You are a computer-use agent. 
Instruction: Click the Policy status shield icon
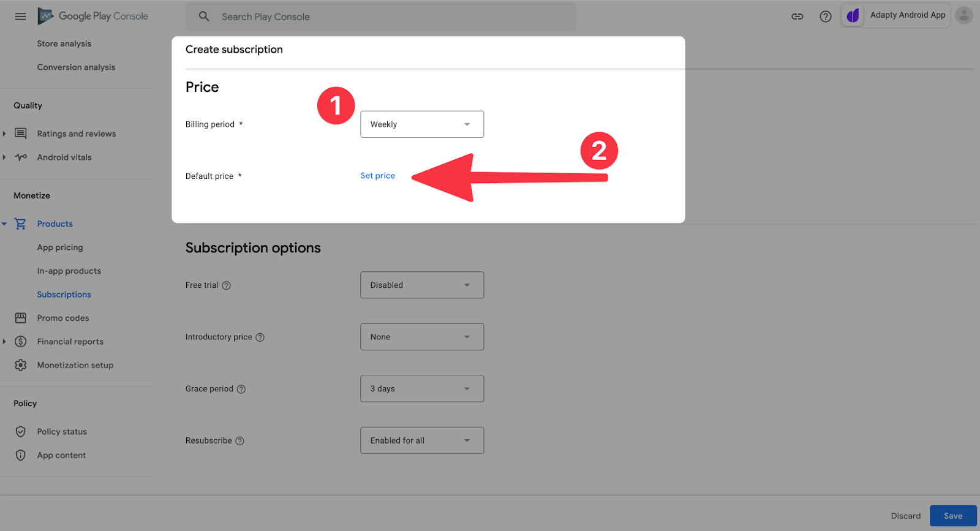(x=21, y=432)
